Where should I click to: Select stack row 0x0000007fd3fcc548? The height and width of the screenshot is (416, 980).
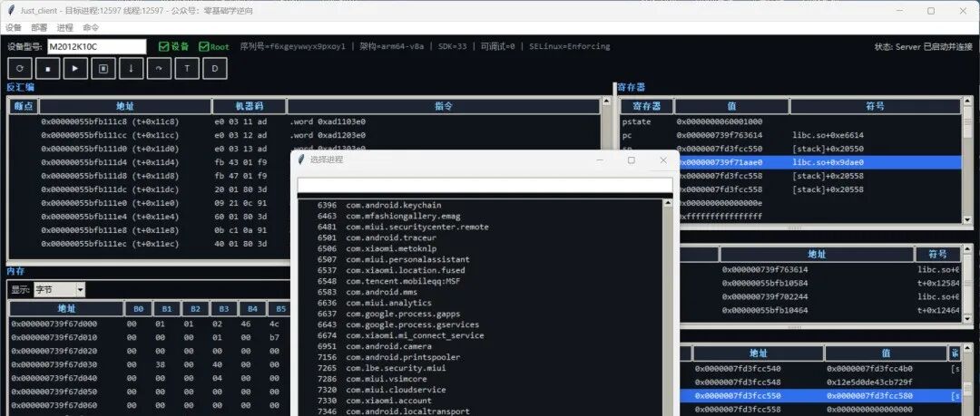coord(820,382)
